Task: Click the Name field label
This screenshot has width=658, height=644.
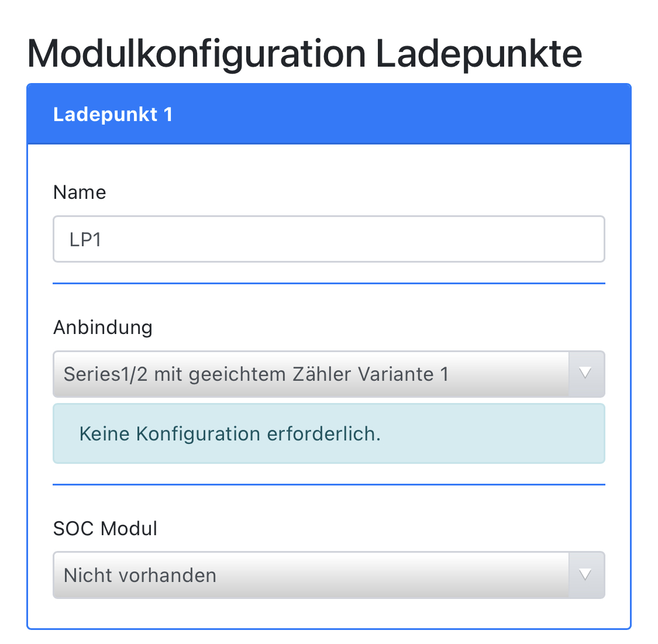Action: (x=80, y=192)
